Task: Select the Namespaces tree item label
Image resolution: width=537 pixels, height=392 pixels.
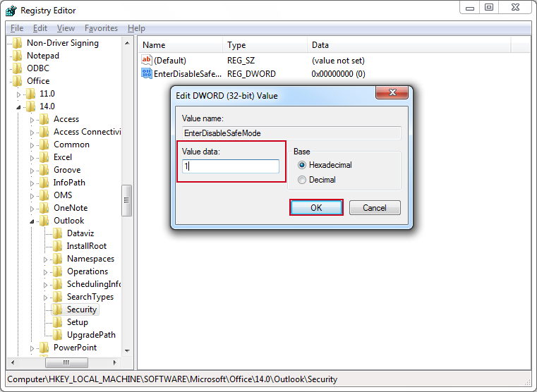Action: [90, 259]
